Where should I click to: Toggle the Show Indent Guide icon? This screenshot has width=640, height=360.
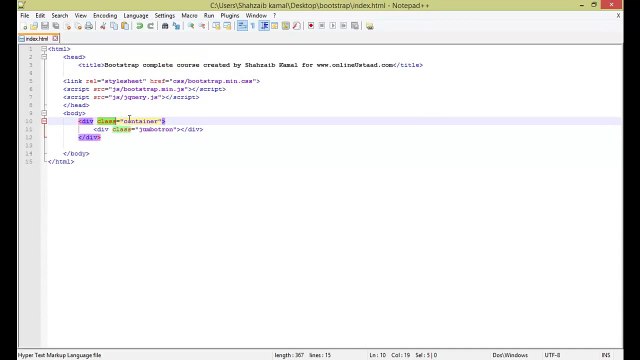(264, 26)
